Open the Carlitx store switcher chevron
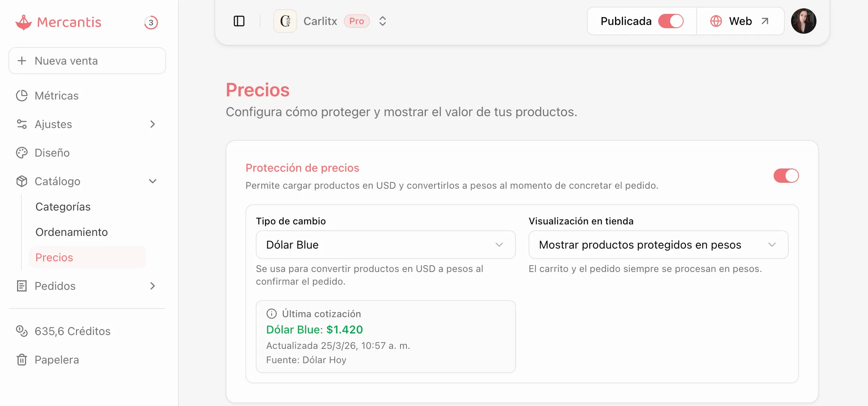Viewport: 868px width, 406px height. point(382,21)
